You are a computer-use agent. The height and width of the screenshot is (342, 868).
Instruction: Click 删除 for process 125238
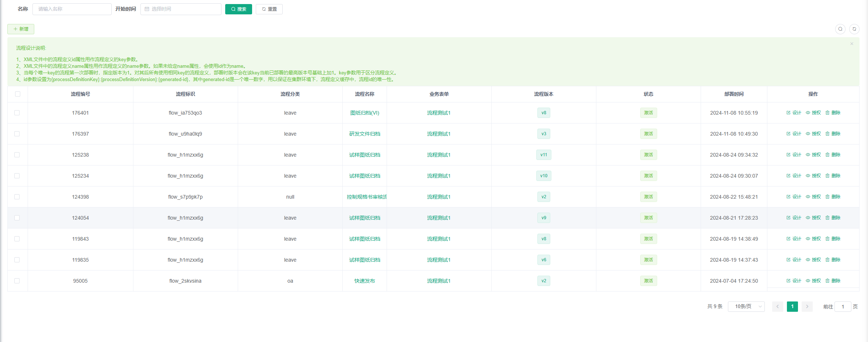(x=833, y=155)
